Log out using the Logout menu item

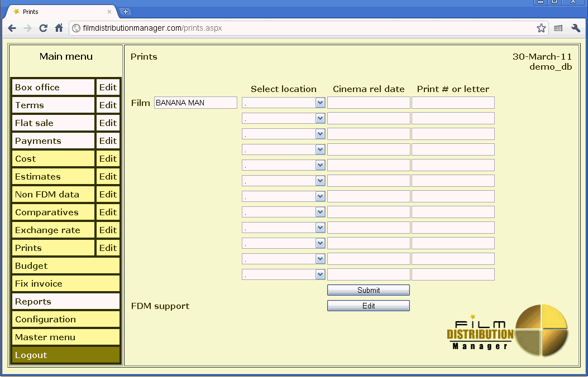[65, 355]
